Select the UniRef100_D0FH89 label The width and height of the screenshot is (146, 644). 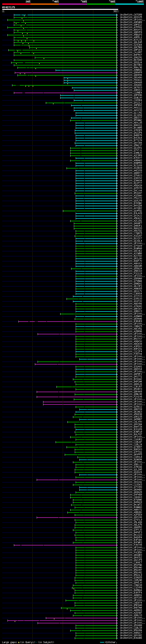point(131,495)
